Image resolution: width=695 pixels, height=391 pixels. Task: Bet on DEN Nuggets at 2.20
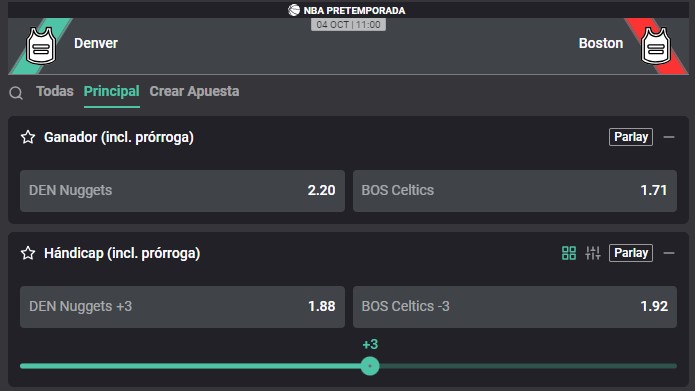182,191
